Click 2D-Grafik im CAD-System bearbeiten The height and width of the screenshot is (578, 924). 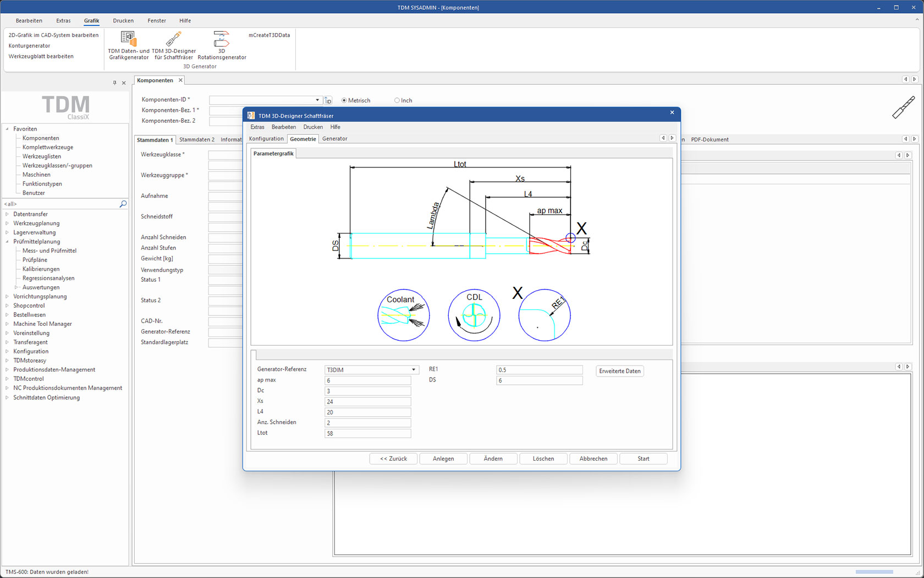[53, 35]
